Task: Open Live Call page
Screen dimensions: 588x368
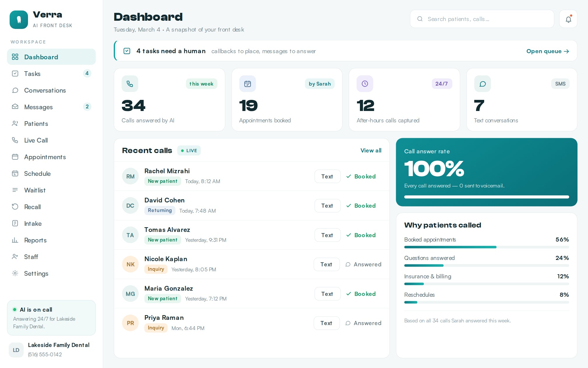Action: pos(51,140)
